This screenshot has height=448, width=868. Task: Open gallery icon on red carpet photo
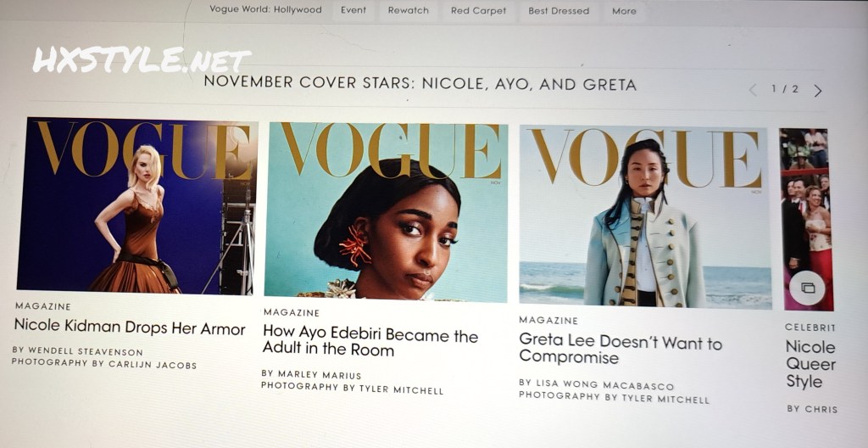807,288
